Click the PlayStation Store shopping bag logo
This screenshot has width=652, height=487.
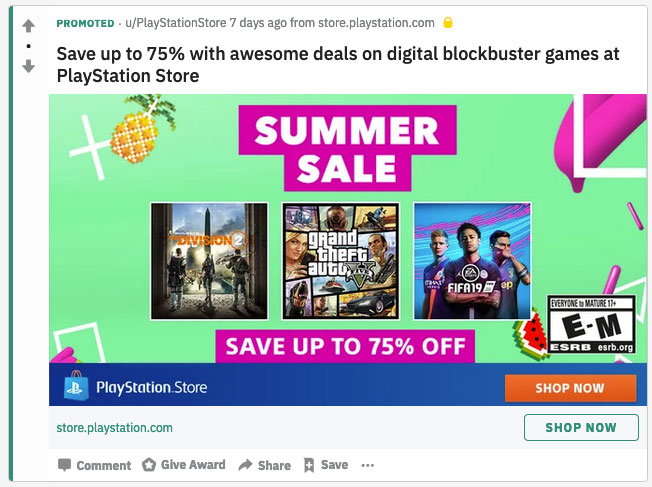coord(76,385)
